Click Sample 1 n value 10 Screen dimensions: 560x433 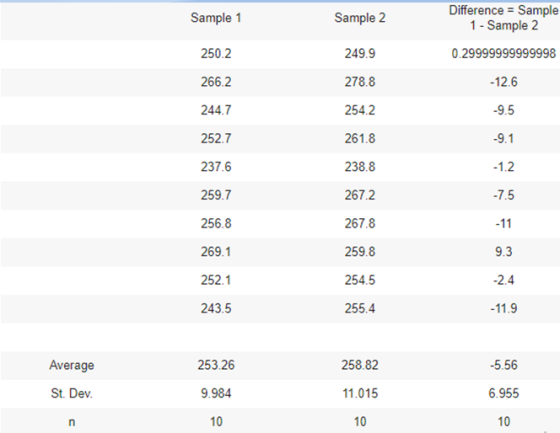pos(216,422)
